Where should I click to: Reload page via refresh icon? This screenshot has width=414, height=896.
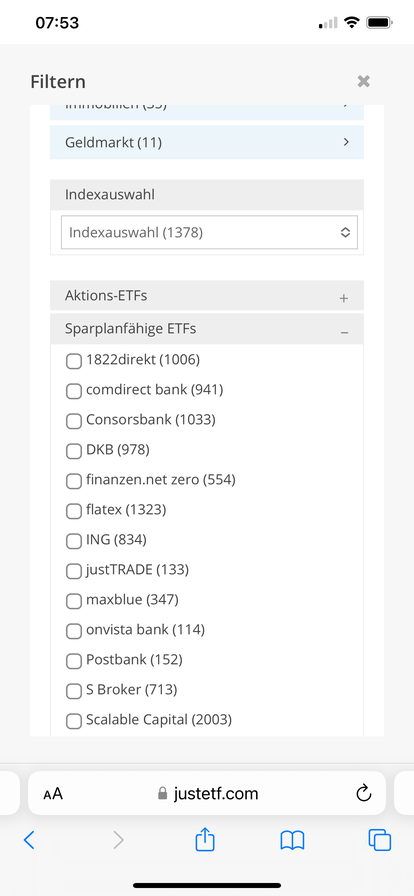[364, 793]
